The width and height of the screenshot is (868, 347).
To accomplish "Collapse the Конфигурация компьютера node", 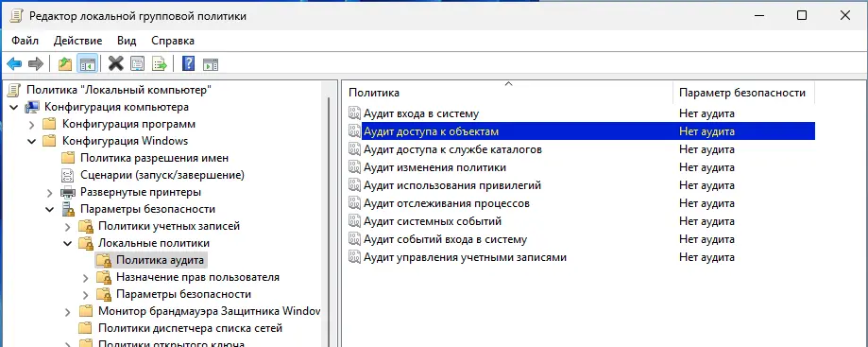I will (x=13, y=107).
